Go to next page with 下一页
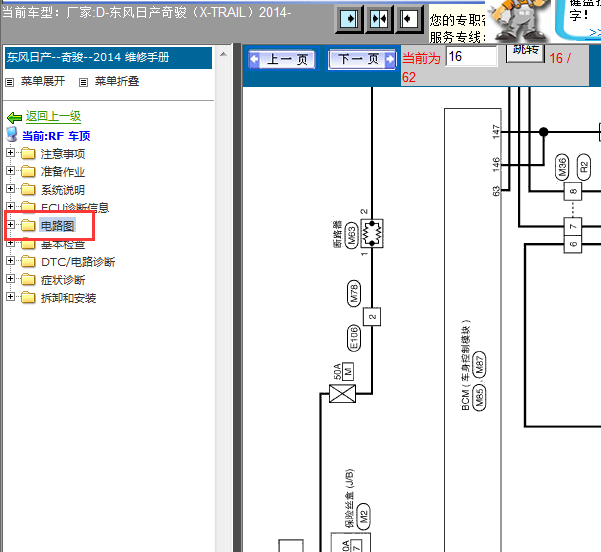Screen dimensions: 601x552 [362, 59]
